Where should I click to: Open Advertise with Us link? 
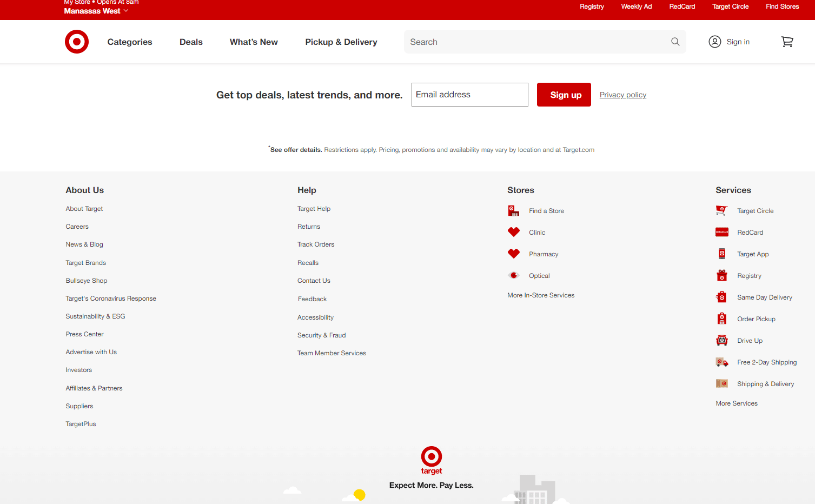(x=91, y=352)
